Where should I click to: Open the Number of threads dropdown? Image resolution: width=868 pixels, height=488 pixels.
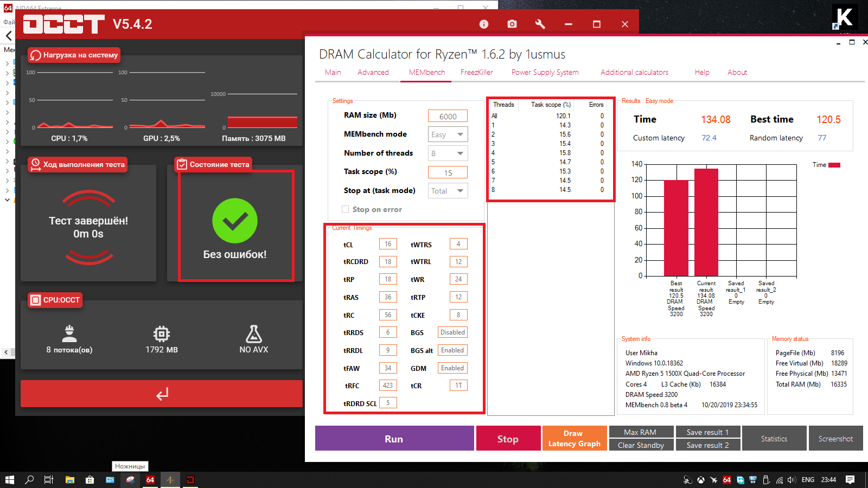coord(448,153)
